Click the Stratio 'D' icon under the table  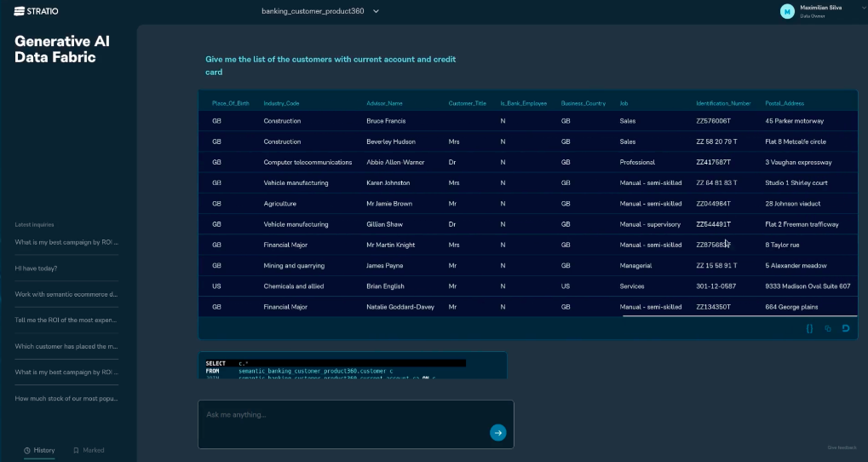click(x=846, y=328)
